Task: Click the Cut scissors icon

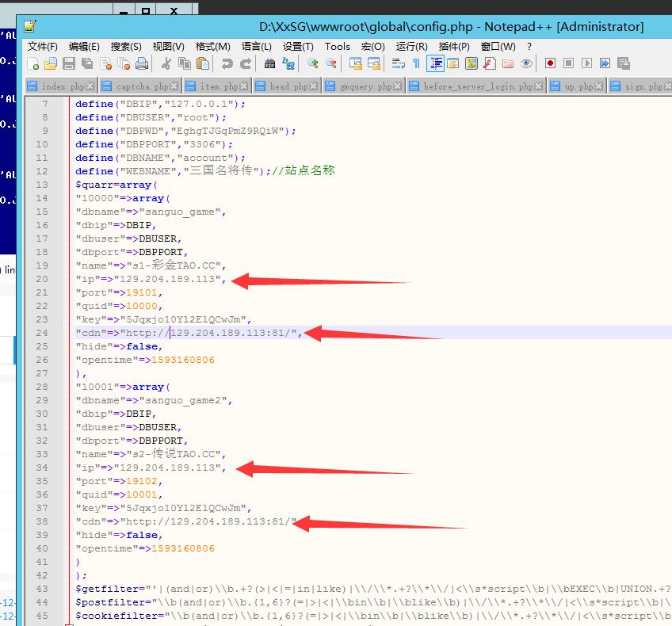Action: pyautogui.click(x=166, y=64)
